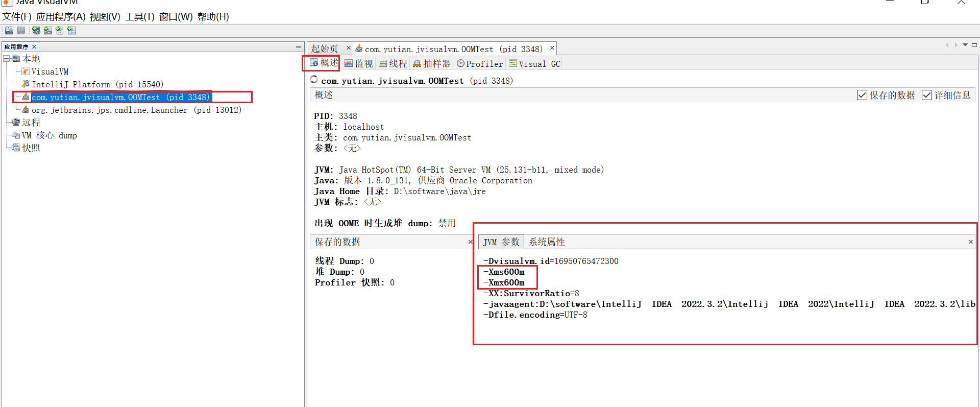Minimize the 应用程序 side panel
Viewport: 980px width, 407px height.
coord(299,47)
